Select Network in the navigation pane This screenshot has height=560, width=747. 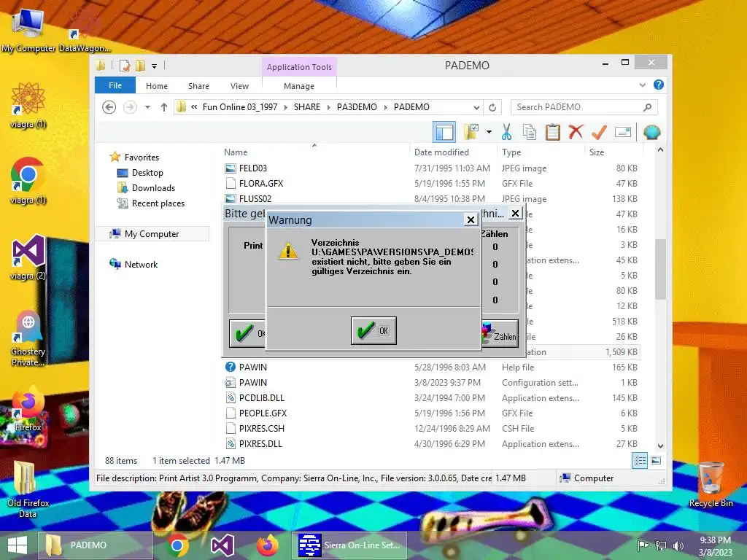(141, 264)
